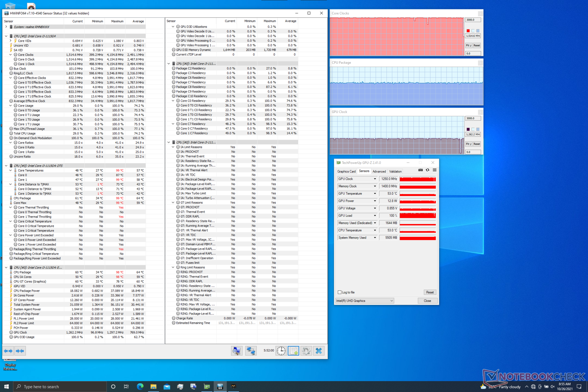Image resolution: width=588 pixels, height=392 pixels.
Task: Click spider icon app on taskbar
Action: click(x=233, y=386)
